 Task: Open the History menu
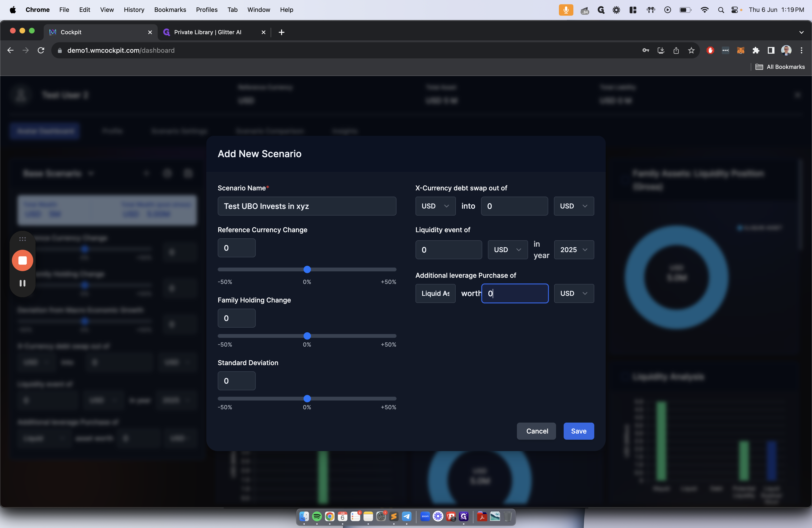coord(134,10)
